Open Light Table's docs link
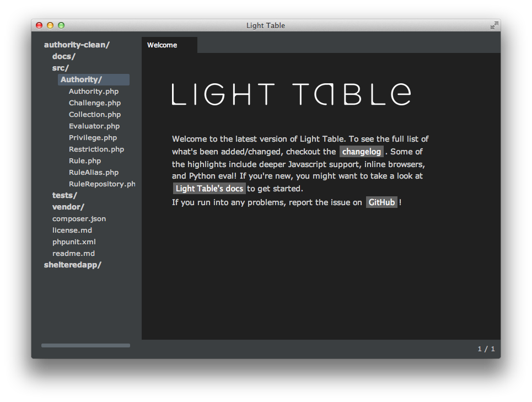The width and height of the screenshot is (532, 402). [x=209, y=189]
